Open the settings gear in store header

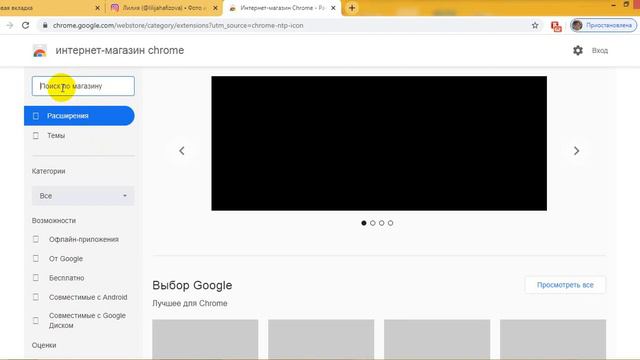[x=578, y=50]
